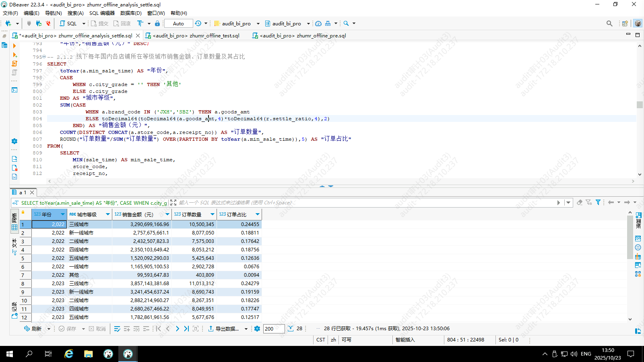Switch to the zhumr_offline_test.sql tab
The image size is (644, 362).
196,36
